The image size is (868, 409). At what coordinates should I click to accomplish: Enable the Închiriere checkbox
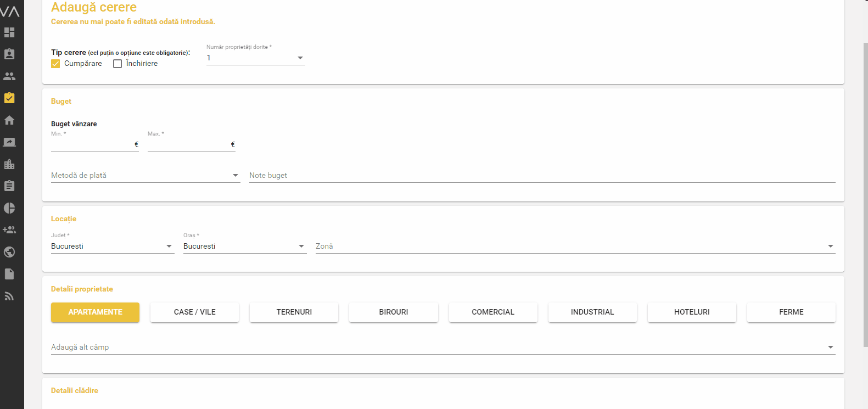point(117,64)
